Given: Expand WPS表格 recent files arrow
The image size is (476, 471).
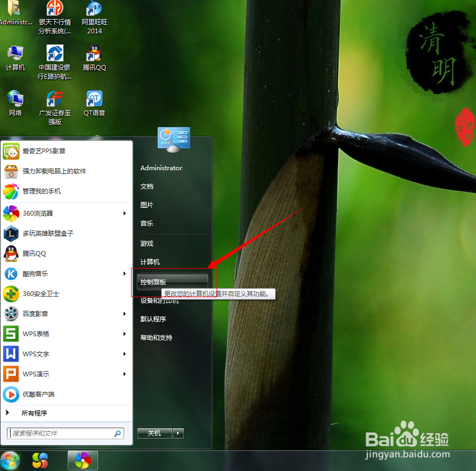Looking at the screenshot, I should [125, 334].
